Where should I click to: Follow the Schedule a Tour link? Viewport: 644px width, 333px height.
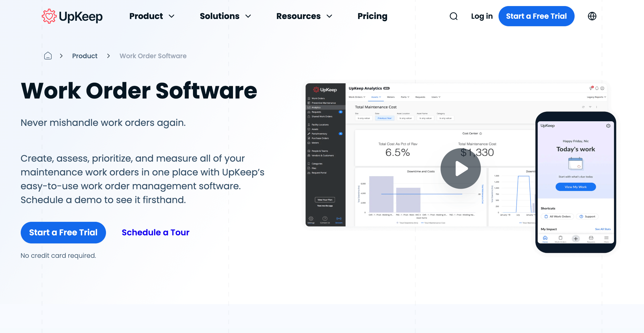pos(156,232)
